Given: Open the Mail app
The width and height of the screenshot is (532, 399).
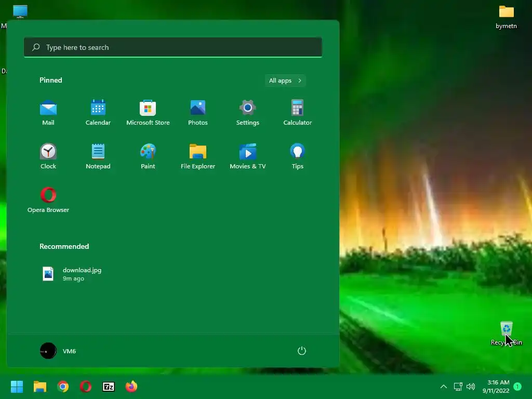Looking at the screenshot, I should pyautogui.click(x=48, y=113).
